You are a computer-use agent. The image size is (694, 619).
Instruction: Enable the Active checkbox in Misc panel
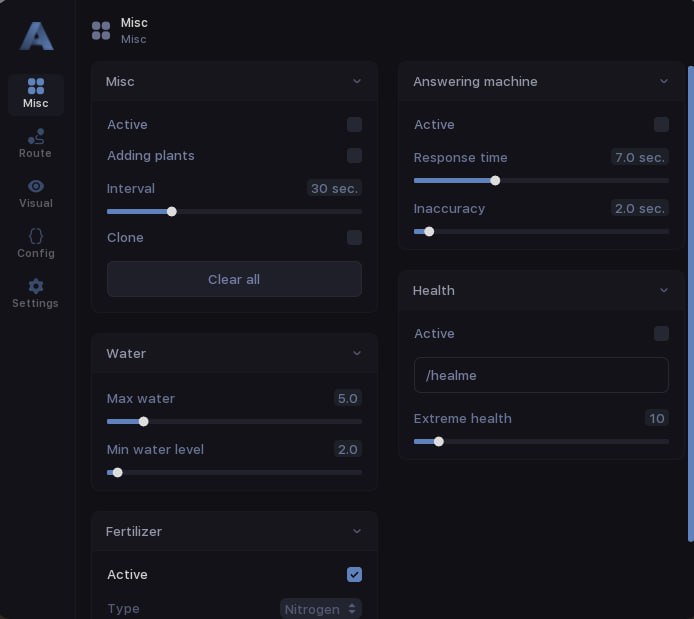tap(354, 125)
